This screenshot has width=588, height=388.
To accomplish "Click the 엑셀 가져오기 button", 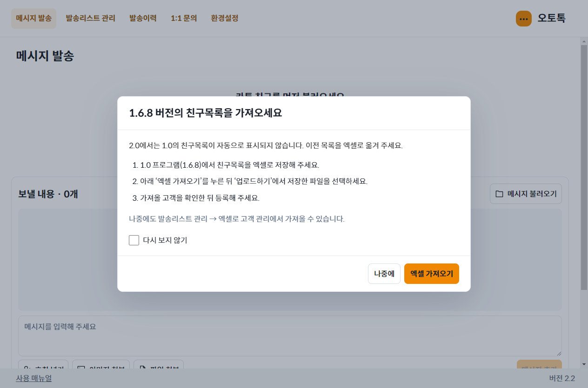I will coord(431,274).
